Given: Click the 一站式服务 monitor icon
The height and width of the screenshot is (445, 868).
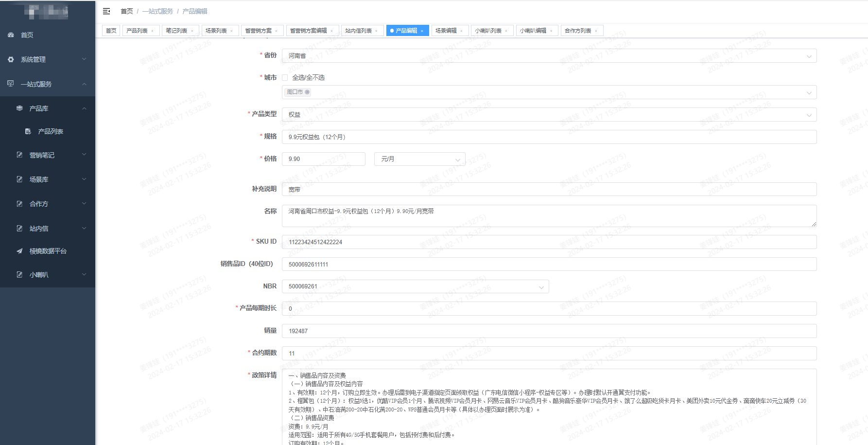Looking at the screenshot, I should click(11, 84).
